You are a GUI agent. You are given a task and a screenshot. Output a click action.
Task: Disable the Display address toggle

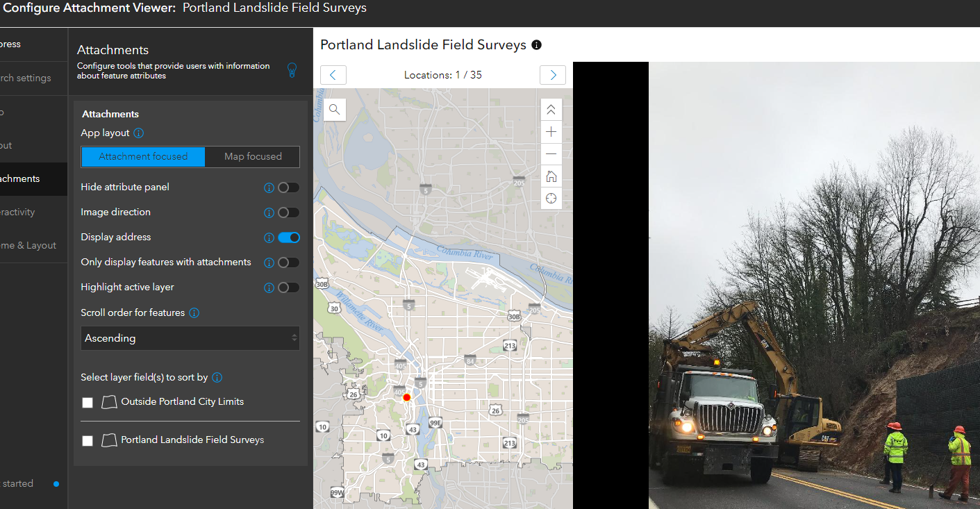click(x=290, y=237)
